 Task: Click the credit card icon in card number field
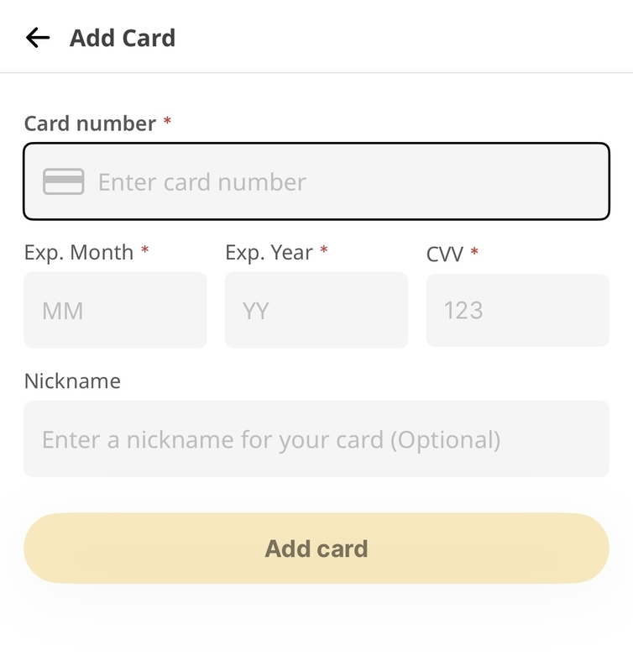pos(64,181)
